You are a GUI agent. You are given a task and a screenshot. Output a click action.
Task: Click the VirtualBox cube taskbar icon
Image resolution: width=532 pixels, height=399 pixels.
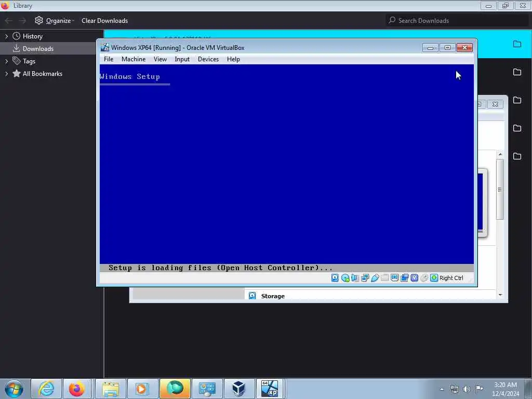click(239, 389)
